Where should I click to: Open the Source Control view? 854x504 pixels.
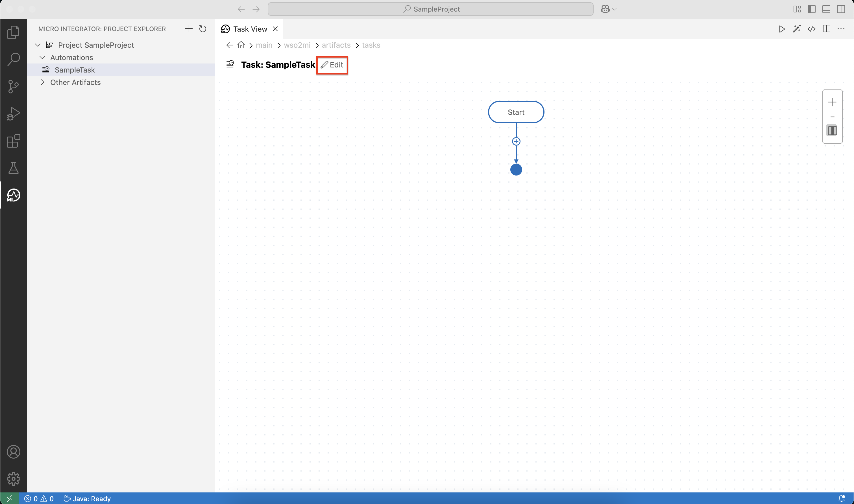(x=14, y=87)
